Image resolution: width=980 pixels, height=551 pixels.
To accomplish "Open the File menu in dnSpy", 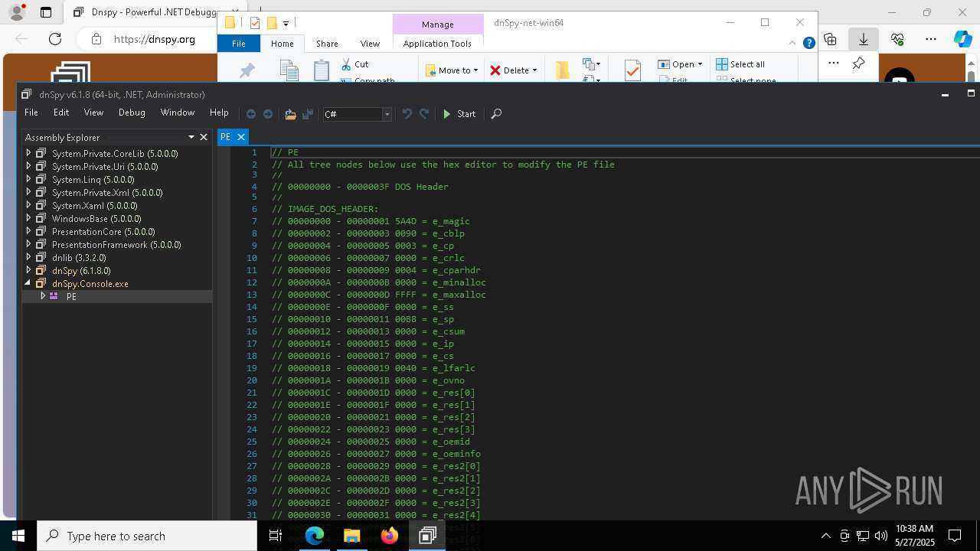I will click(x=31, y=112).
